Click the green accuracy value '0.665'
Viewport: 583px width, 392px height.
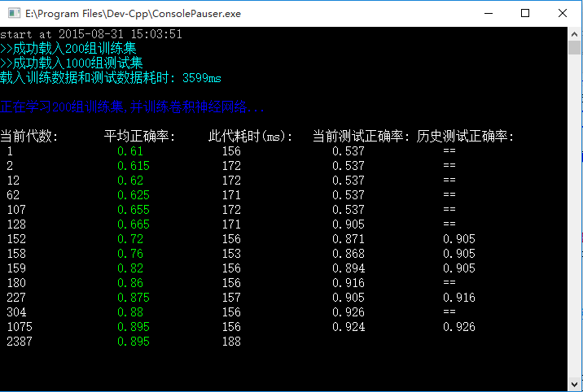[134, 224]
